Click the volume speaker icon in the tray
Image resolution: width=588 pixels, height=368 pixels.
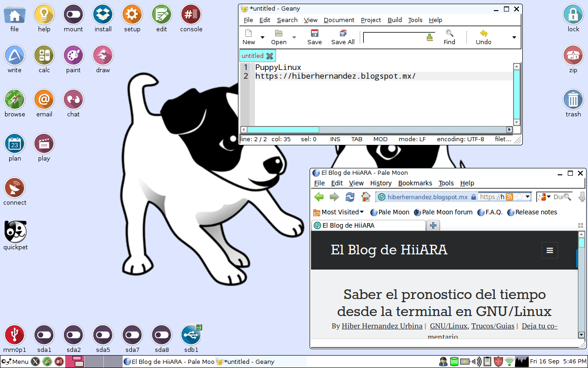(x=476, y=362)
